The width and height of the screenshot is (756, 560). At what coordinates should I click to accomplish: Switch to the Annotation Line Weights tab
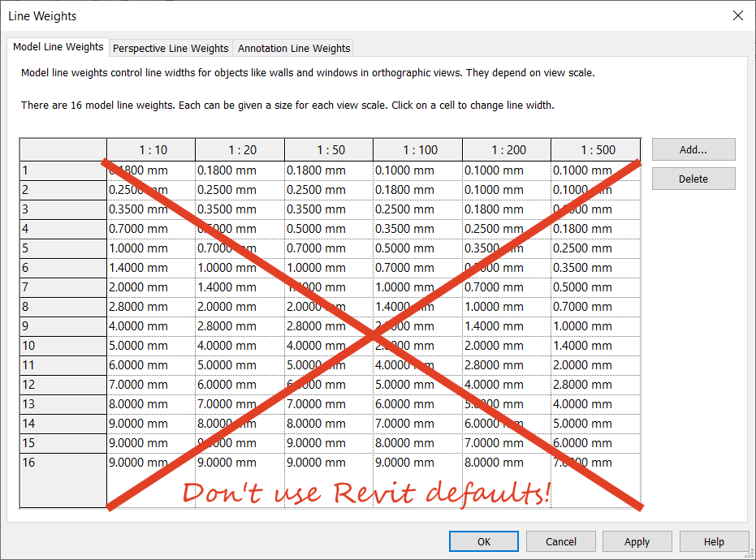coord(293,48)
